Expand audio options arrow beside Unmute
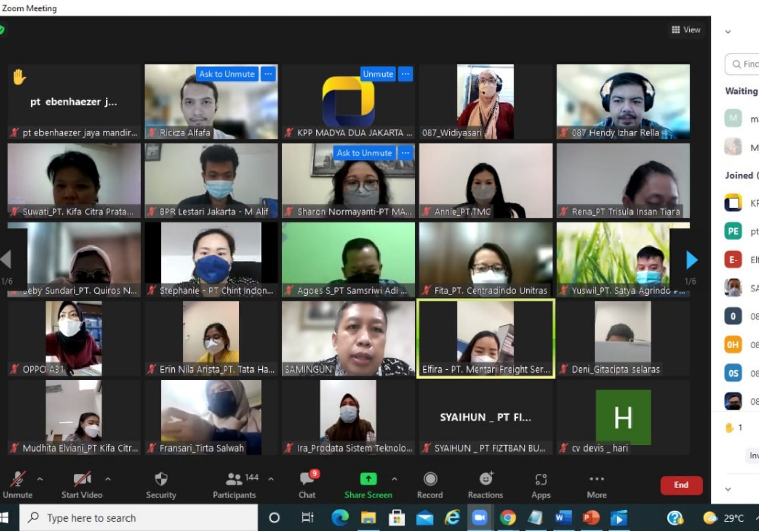The width and height of the screenshot is (759, 532). pos(40,479)
